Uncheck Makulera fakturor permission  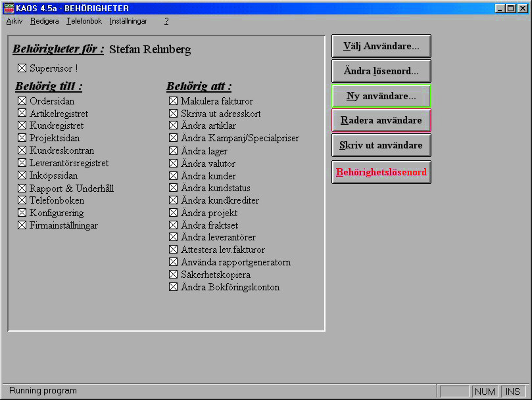click(x=174, y=101)
